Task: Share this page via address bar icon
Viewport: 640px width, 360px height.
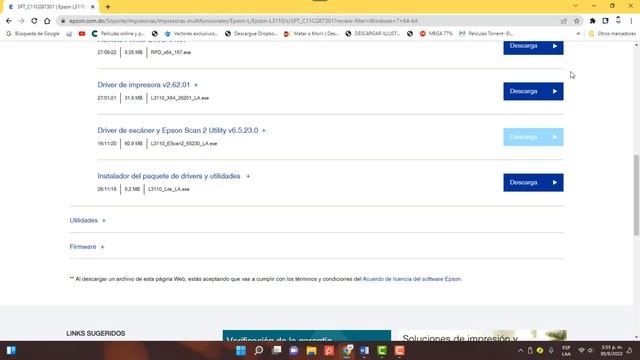Action: click(564, 21)
